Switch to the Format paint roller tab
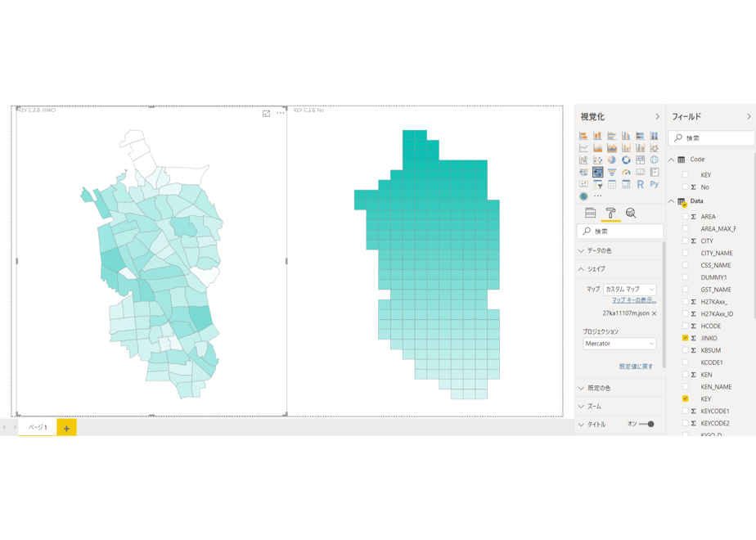756x540 pixels. tap(610, 213)
